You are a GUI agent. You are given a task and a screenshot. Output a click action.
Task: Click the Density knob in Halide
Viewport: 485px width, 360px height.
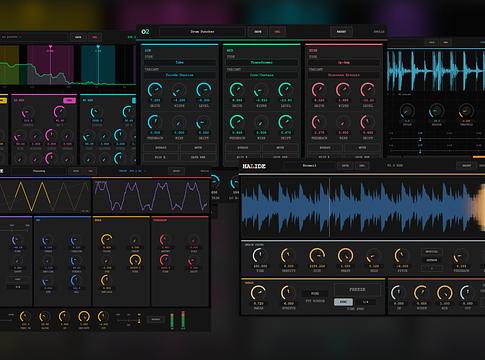point(288,256)
